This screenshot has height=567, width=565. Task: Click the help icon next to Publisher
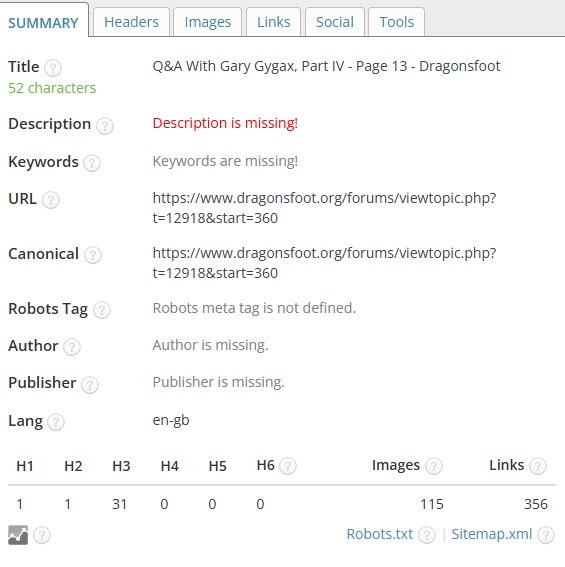pyautogui.click(x=90, y=384)
